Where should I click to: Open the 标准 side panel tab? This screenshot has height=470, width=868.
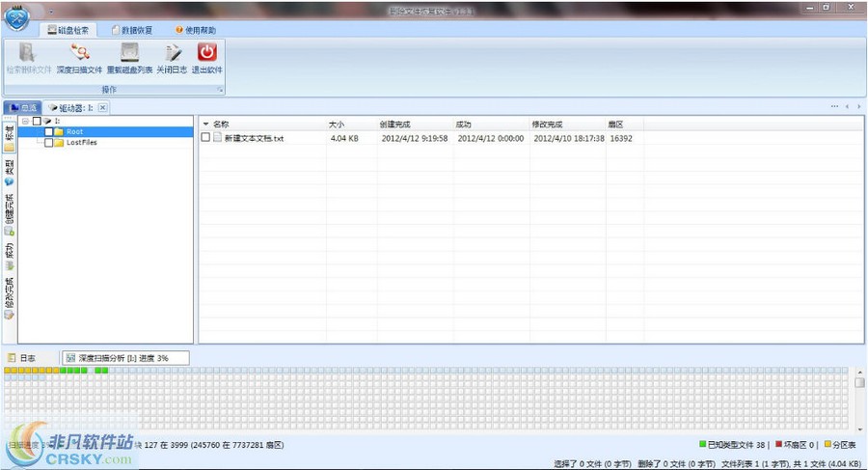(10, 136)
